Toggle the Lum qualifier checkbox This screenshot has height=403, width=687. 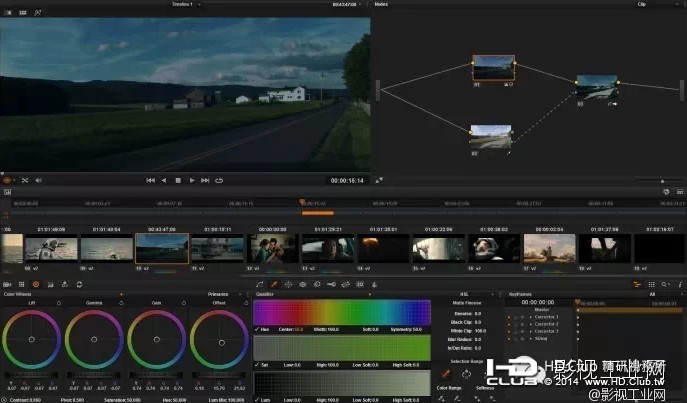258,400
